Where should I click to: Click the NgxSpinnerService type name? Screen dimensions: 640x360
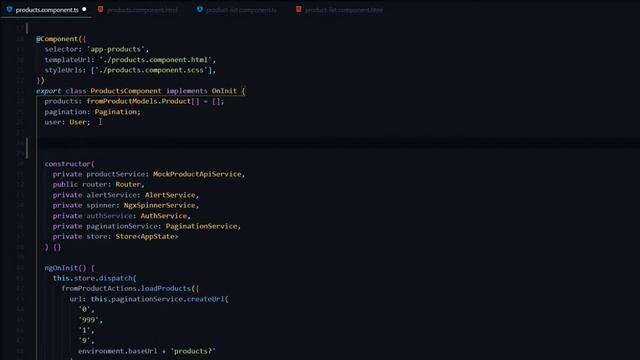point(159,205)
